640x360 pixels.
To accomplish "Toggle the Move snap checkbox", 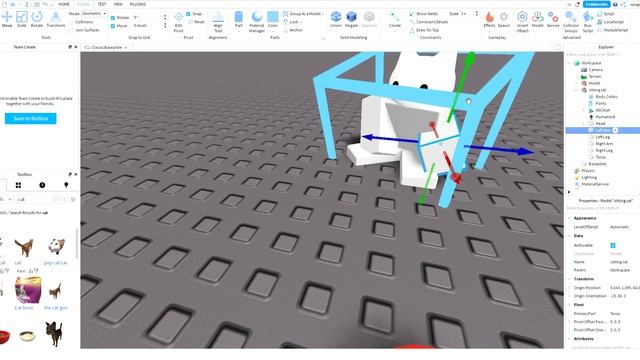I will tap(113, 26).
